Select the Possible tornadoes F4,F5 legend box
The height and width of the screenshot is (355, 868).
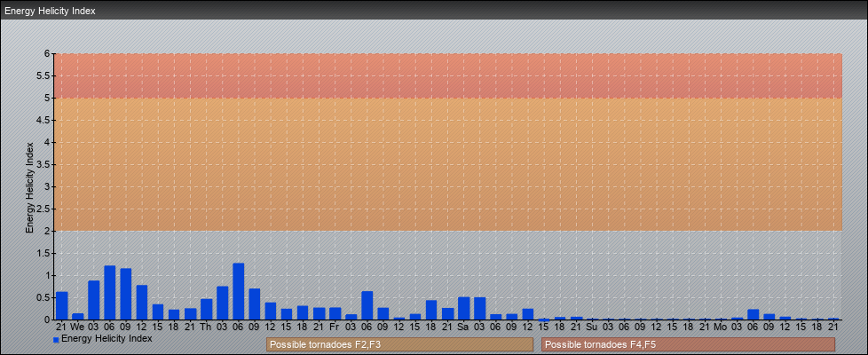click(x=688, y=344)
